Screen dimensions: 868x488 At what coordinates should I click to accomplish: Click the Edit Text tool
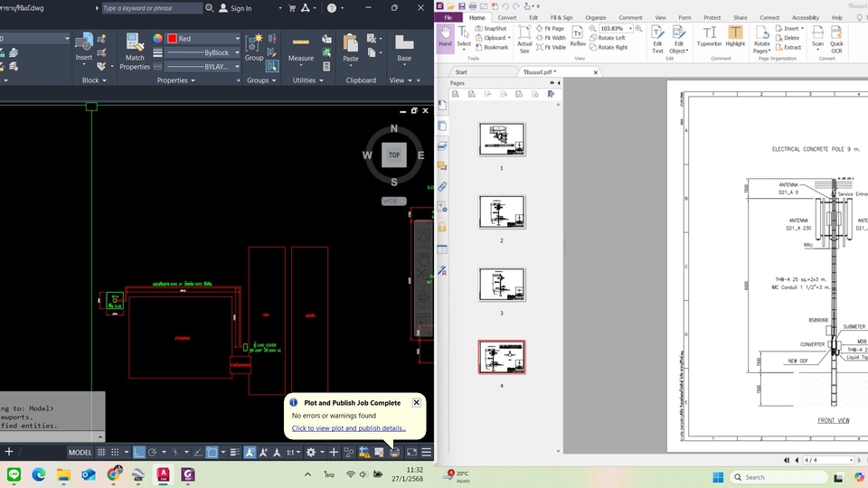click(x=657, y=37)
